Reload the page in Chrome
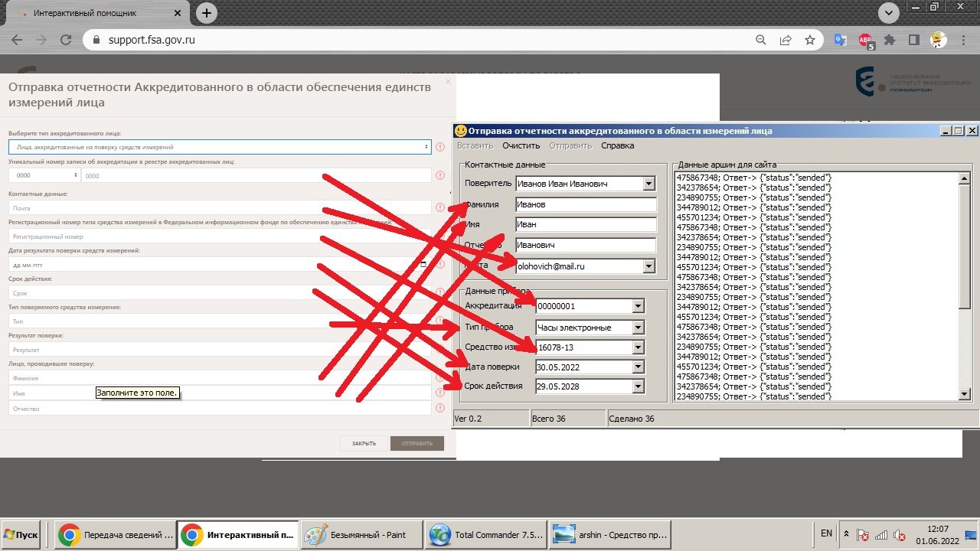The image size is (980, 551). pos(66,40)
